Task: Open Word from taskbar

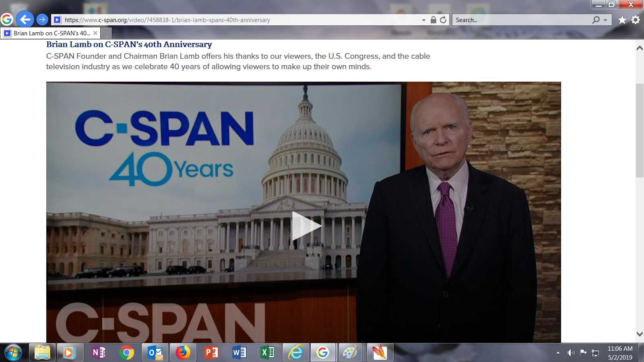Action: (239, 353)
